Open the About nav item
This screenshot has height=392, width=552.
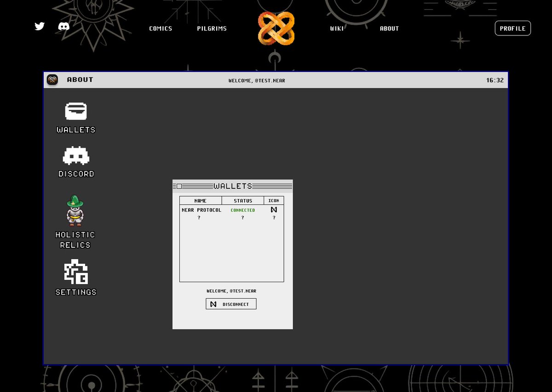[x=389, y=28]
